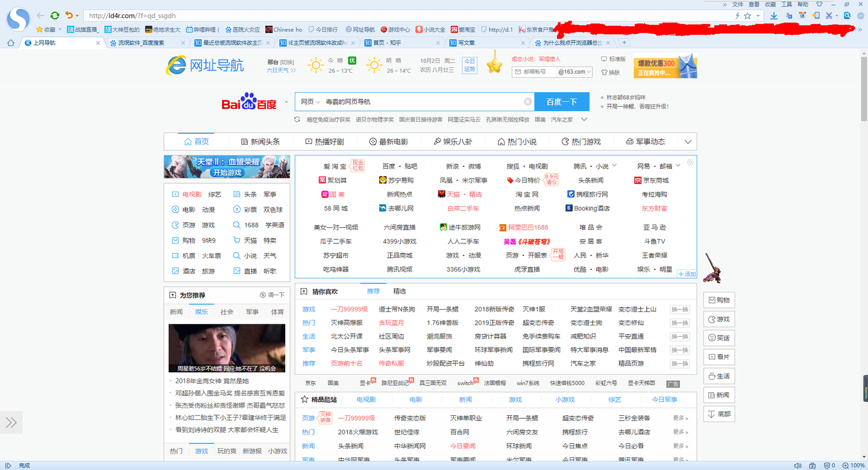Screen dimensions: 868x470
Task: Close the 上网导航 tab
Action: click(98, 43)
